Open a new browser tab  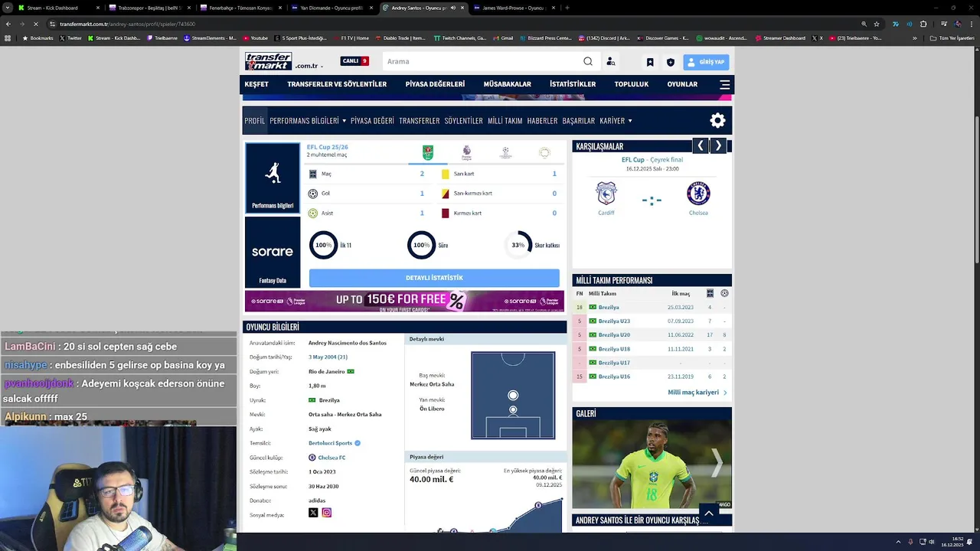(567, 8)
